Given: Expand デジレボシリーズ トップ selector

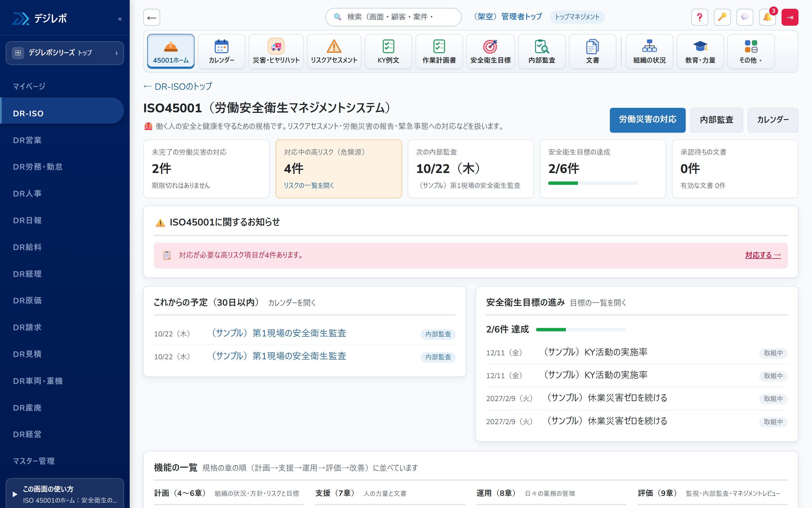Looking at the screenshot, I should (65, 53).
